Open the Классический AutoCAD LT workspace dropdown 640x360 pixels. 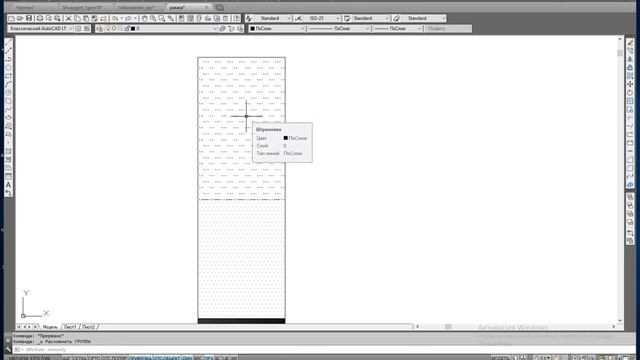(40, 29)
